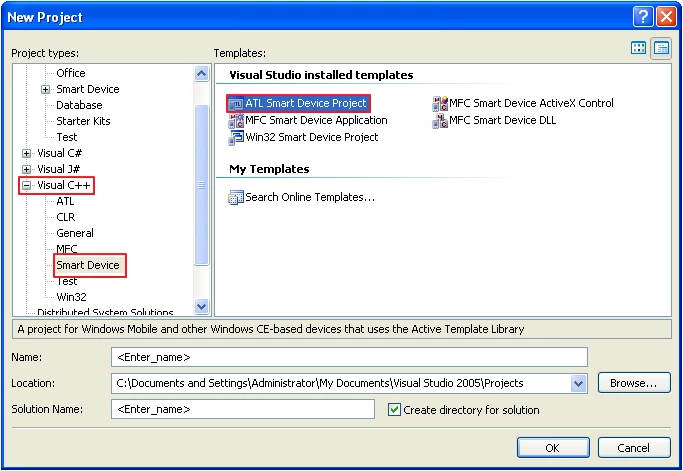Select the ATL Smart Device Project icon
Image resolution: width=683 pixels, height=471 pixels.
[x=236, y=104]
